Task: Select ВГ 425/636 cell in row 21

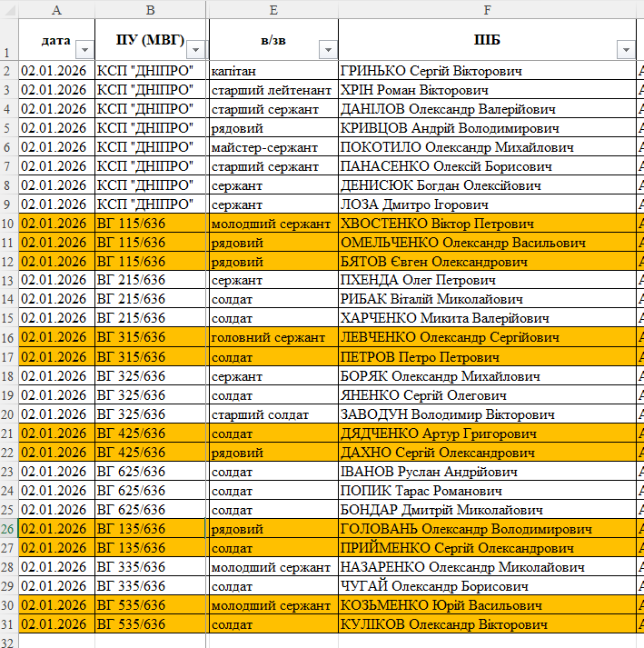Action: (x=151, y=434)
